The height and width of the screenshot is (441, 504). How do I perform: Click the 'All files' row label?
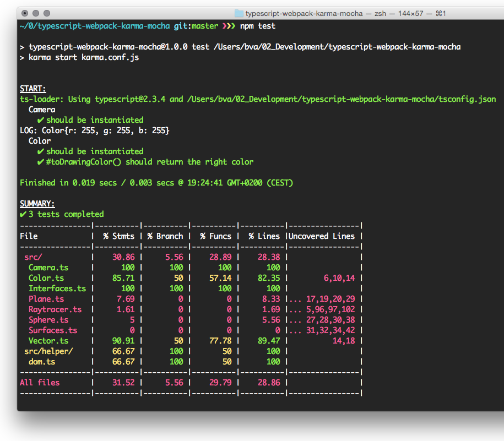(40, 383)
